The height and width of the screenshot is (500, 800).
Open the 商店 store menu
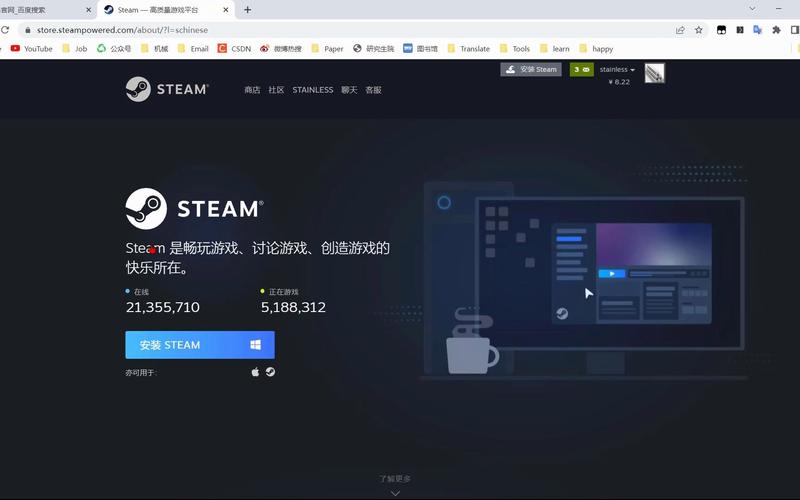tap(252, 90)
